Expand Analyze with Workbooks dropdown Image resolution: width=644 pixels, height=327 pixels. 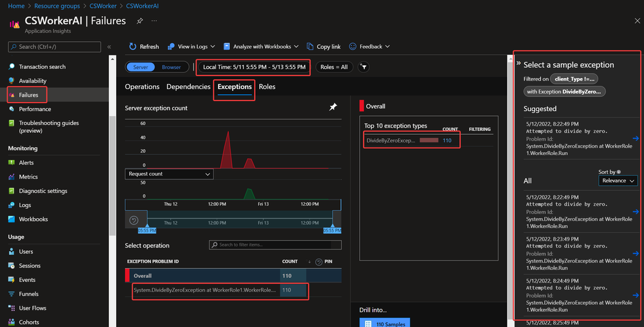pos(261,46)
